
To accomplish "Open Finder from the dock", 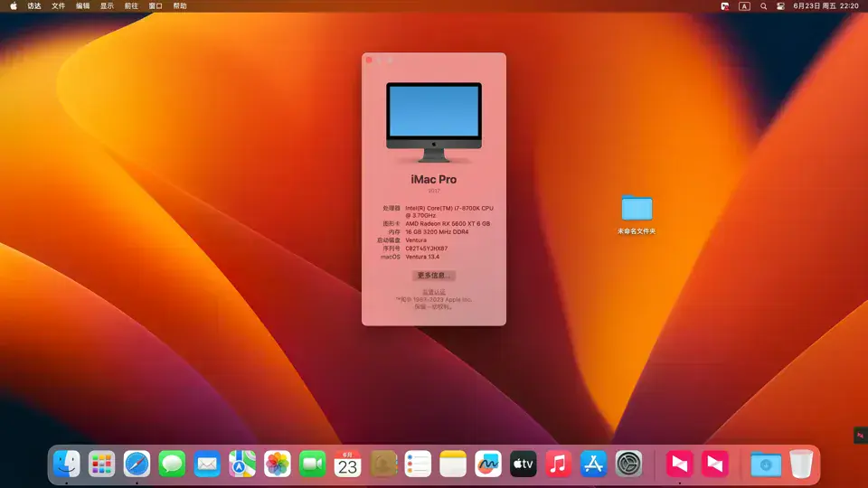I will (66, 464).
